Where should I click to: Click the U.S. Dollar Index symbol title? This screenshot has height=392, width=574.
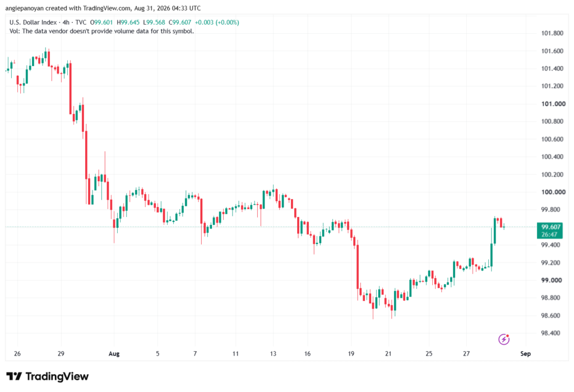coord(33,22)
